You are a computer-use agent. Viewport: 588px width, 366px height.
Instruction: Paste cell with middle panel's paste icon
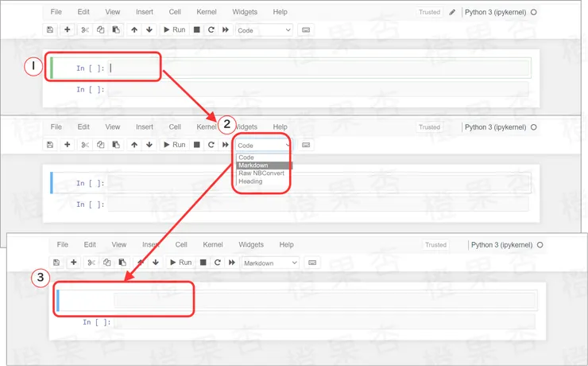click(116, 145)
